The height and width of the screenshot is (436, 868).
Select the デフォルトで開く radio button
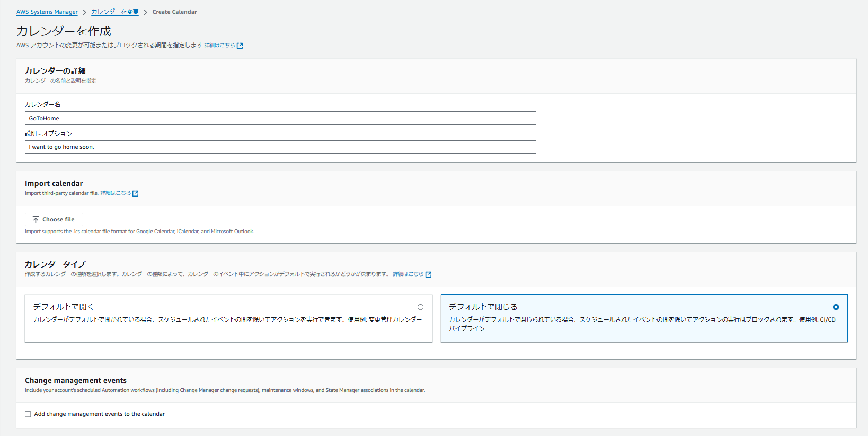click(420, 307)
